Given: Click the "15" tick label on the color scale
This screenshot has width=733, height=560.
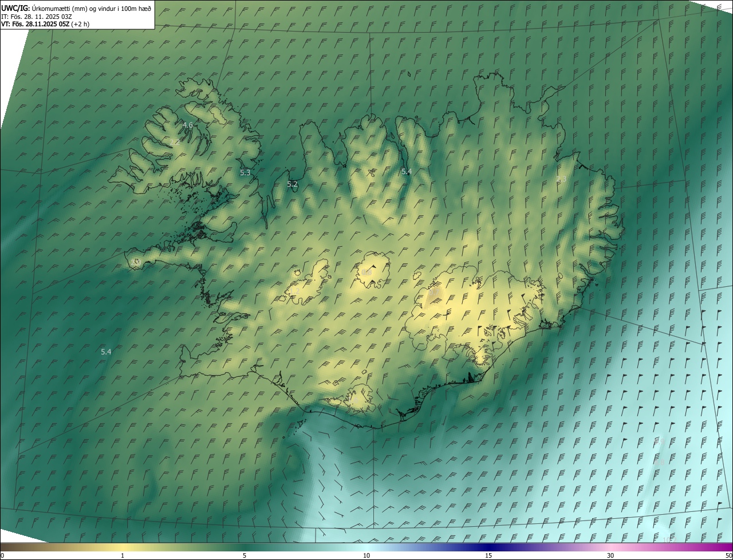Looking at the screenshot, I should (488, 555).
